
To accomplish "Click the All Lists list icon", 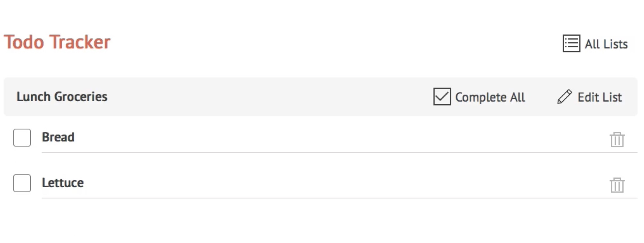I will pos(571,43).
